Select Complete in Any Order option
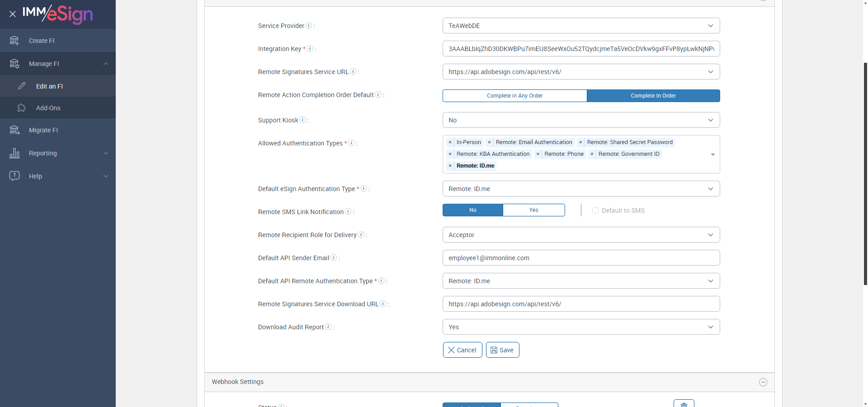 click(514, 96)
